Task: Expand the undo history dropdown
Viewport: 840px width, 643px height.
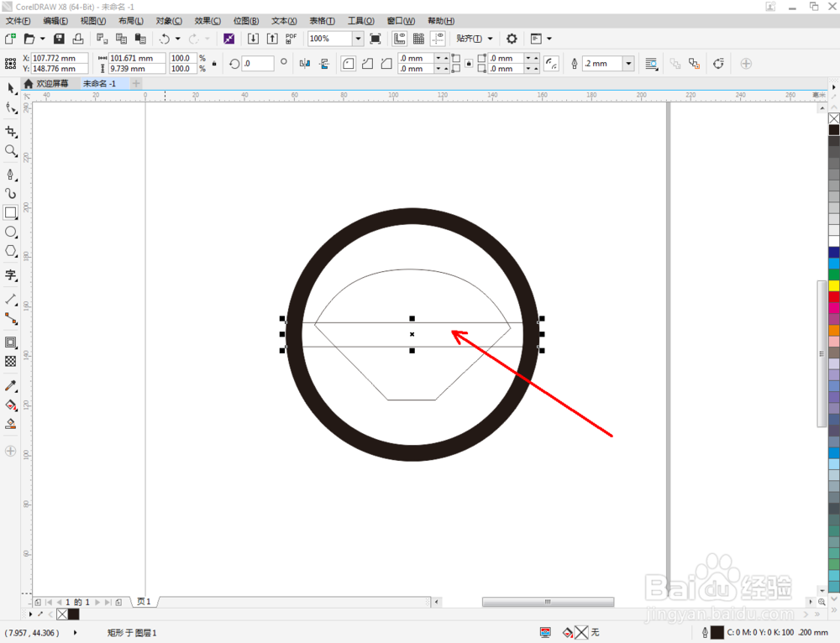Action: tap(178, 39)
